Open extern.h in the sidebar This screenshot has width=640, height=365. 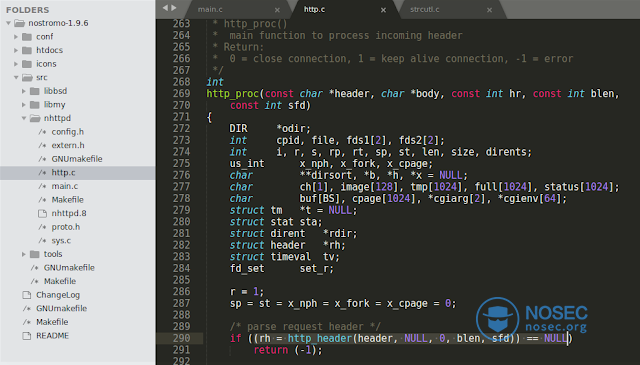coord(68,145)
